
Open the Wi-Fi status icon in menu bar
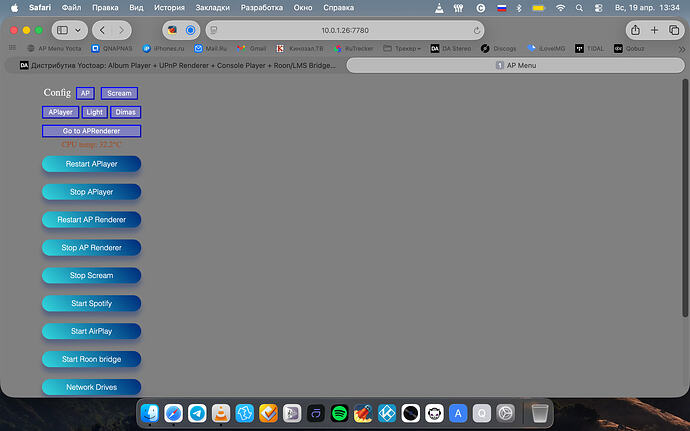pos(560,8)
